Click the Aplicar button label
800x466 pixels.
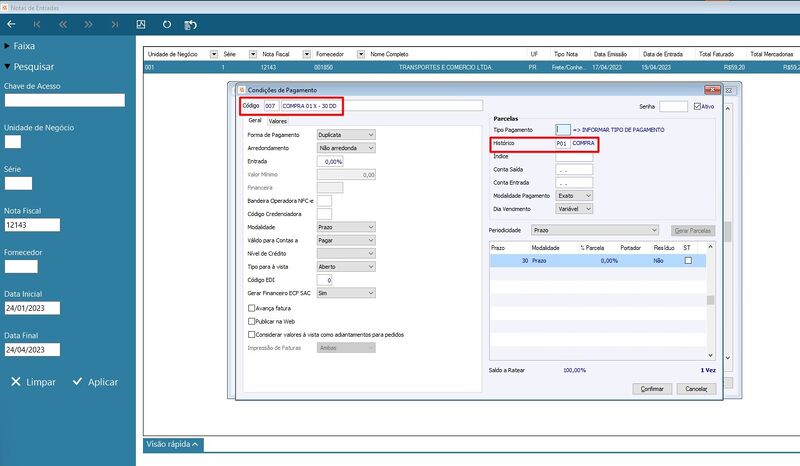coord(103,382)
